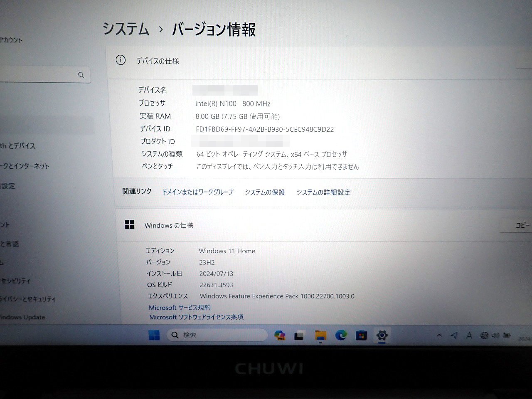
Task: Select Windows Update sidebar item
Action: point(22,317)
